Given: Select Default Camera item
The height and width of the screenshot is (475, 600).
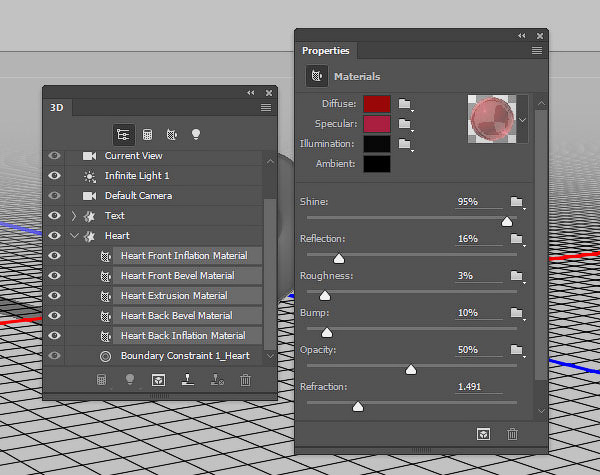Looking at the screenshot, I should point(139,196).
